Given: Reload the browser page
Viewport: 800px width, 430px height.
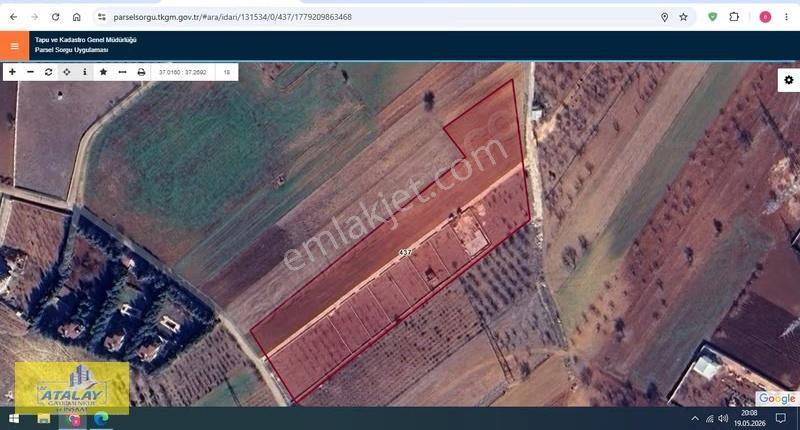Looking at the screenshot, I should (55, 17).
